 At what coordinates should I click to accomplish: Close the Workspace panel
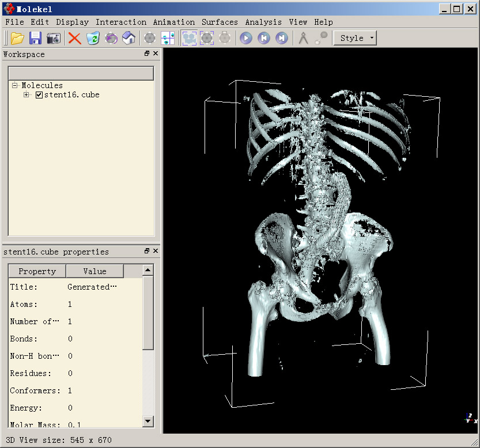coord(156,54)
